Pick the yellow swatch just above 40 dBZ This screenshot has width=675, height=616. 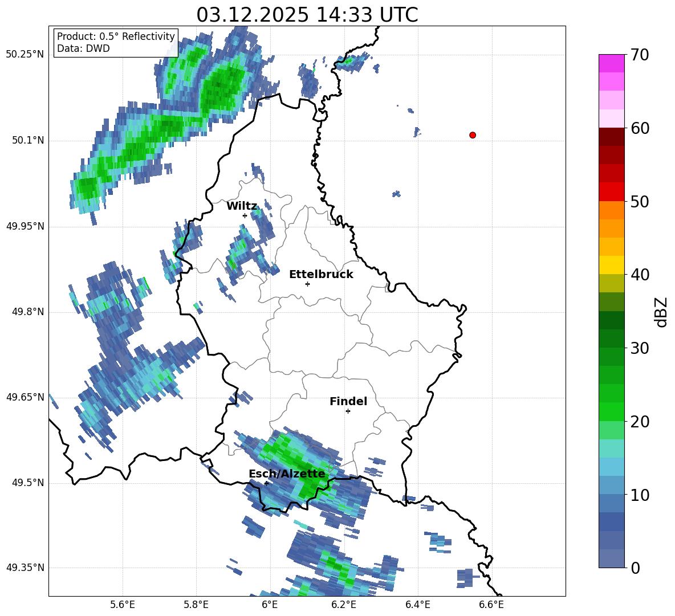click(x=611, y=265)
